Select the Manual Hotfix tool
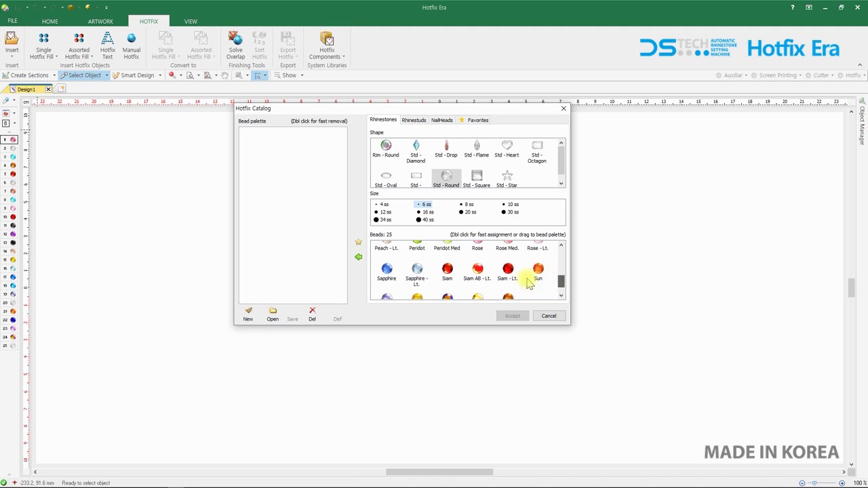 [x=131, y=45]
